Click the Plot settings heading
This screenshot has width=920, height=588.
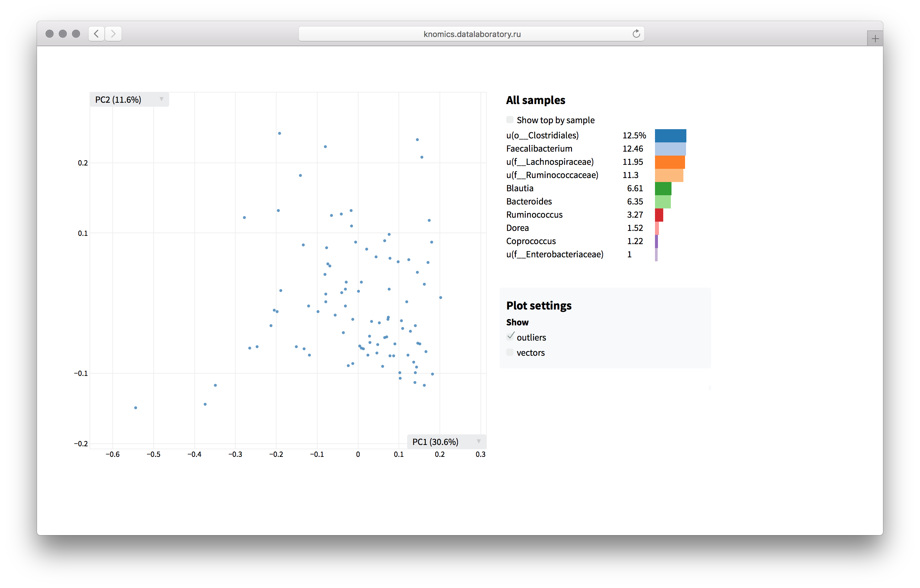pos(539,306)
